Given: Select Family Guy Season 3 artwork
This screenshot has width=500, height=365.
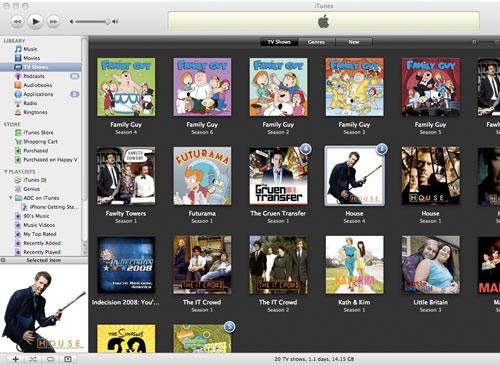Looking at the screenshot, I should click(354, 87).
